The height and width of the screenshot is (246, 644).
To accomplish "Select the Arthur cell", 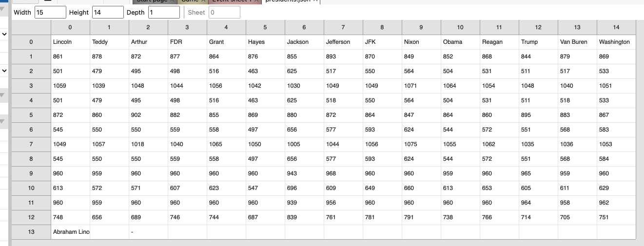I will point(148,42).
